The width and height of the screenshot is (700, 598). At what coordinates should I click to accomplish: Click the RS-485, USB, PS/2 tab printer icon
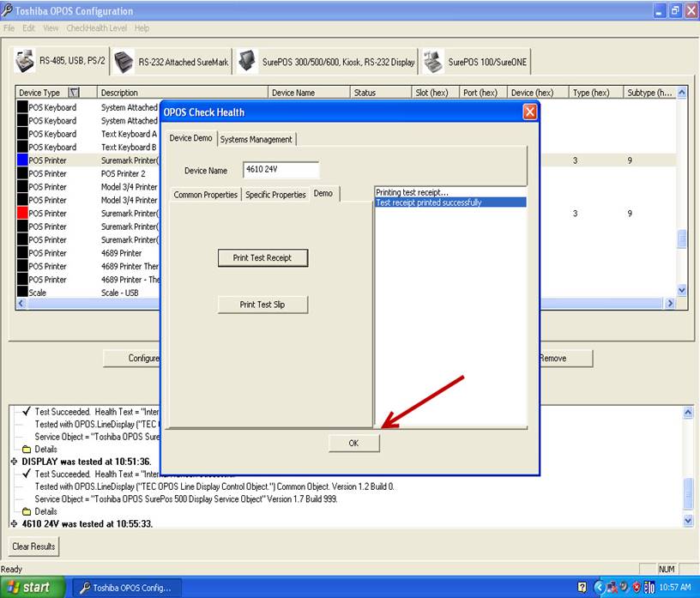(x=25, y=62)
